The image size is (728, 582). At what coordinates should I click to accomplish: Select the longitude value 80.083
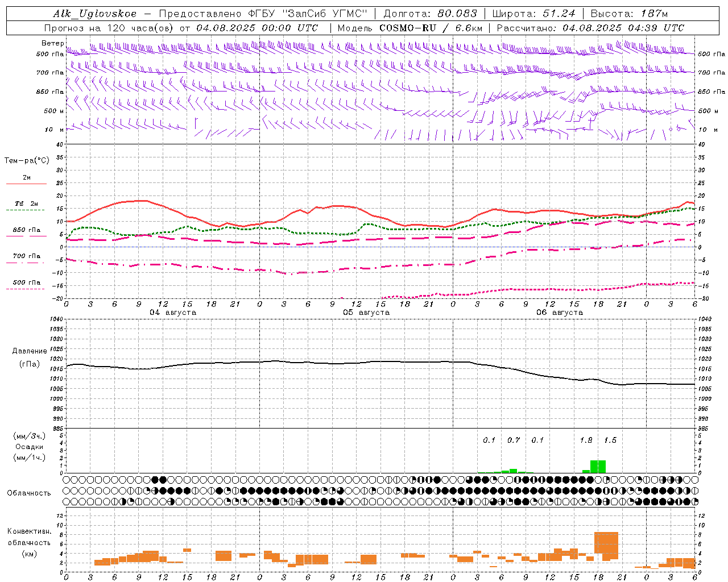[457, 14]
